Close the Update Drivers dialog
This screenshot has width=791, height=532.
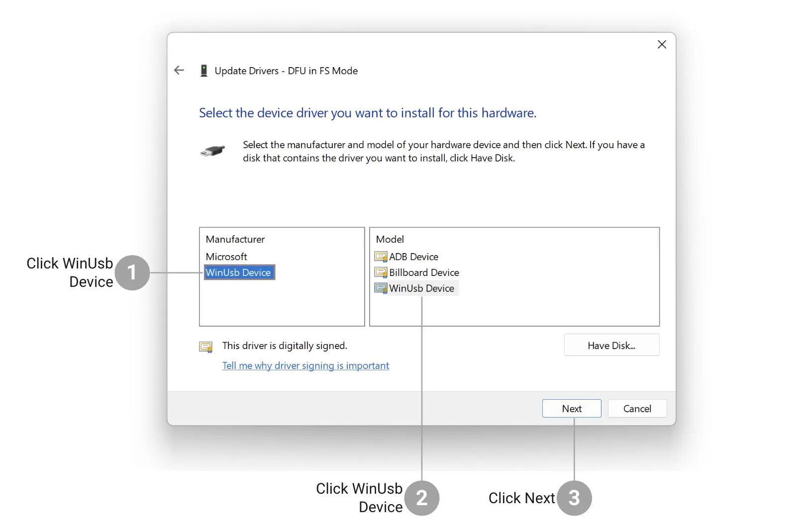tap(662, 45)
